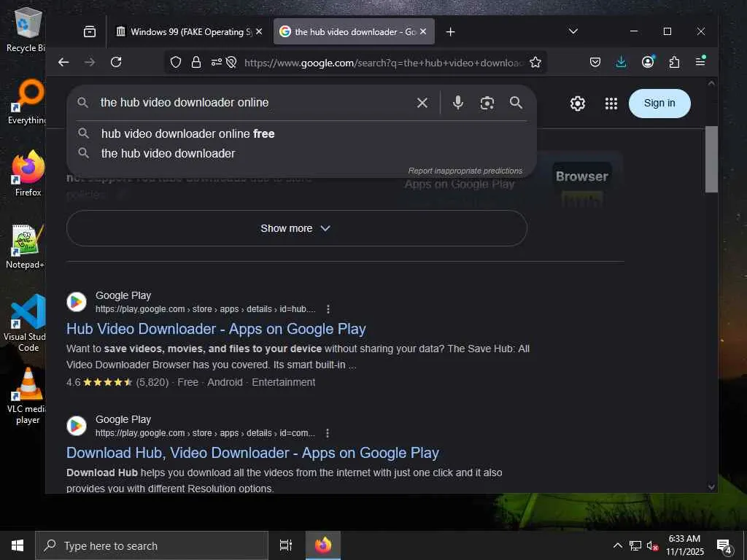
Task: Open Download Hub, Video Downloader result
Action: tap(252, 453)
